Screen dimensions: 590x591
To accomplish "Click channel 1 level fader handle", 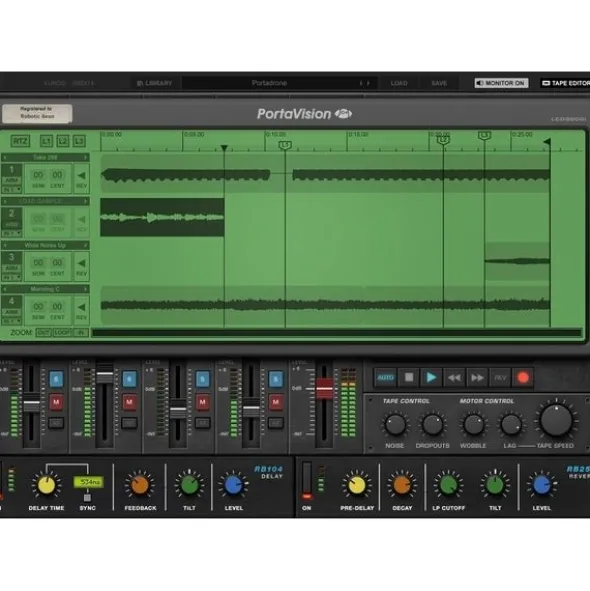I will tap(32, 403).
